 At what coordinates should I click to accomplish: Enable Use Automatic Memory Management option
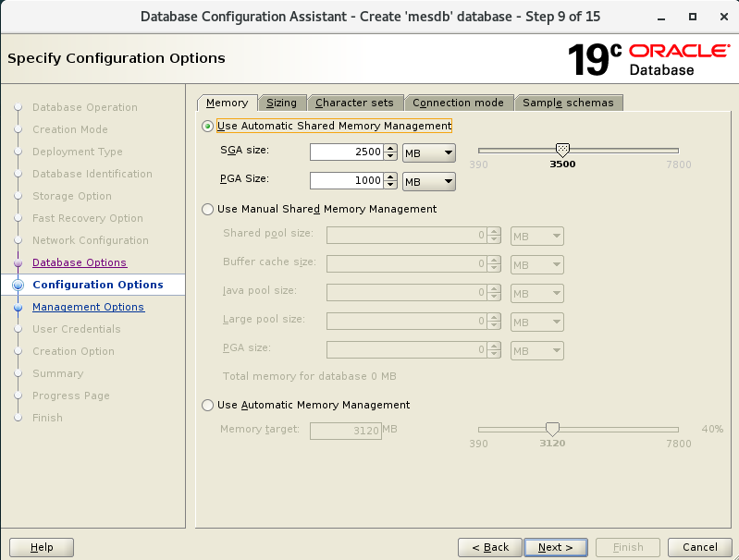click(207, 405)
